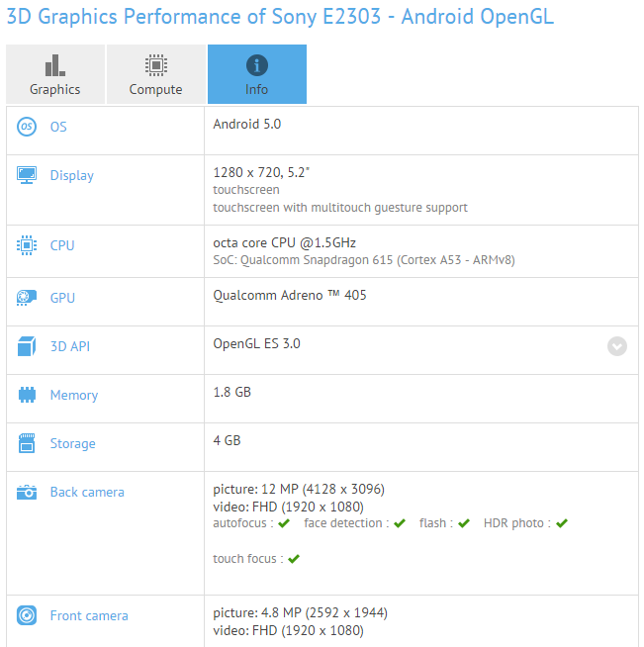The width and height of the screenshot is (644, 647).
Task: Select the 'Android 5.0' value
Action: [x=246, y=125]
